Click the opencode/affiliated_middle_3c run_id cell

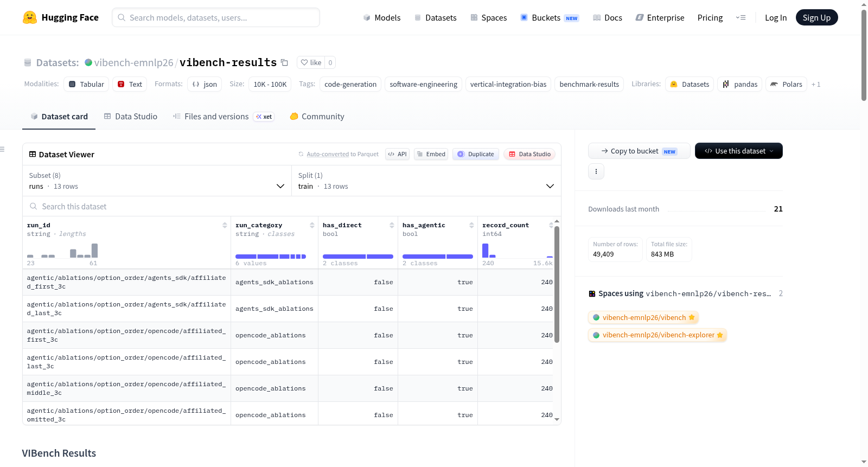pos(126,388)
